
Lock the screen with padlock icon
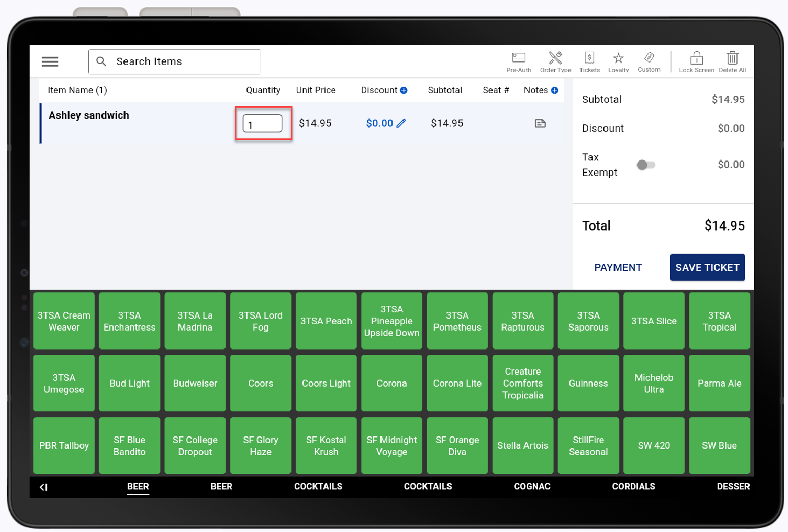point(696,58)
